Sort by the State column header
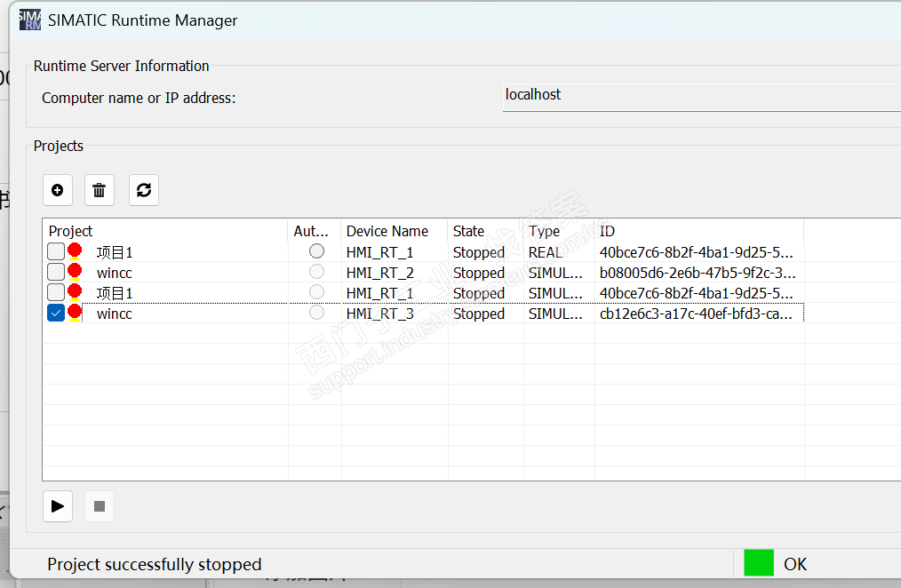This screenshot has width=901, height=588. click(x=468, y=231)
